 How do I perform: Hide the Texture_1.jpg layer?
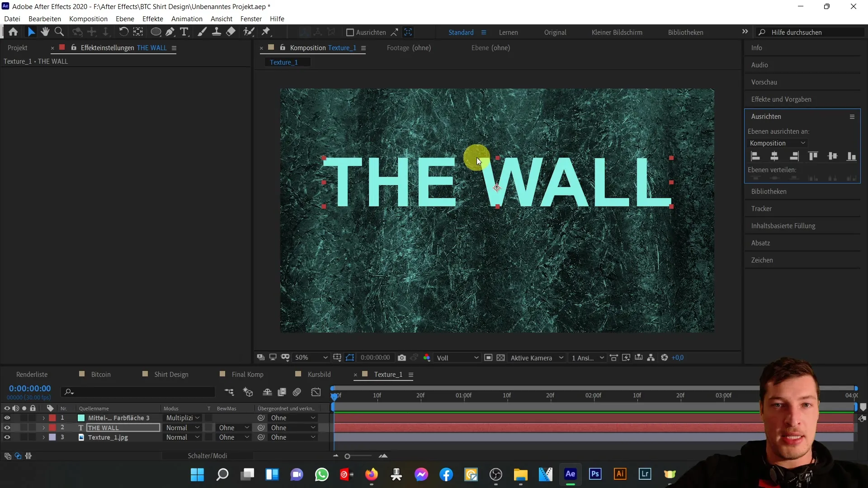[x=7, y=437]
